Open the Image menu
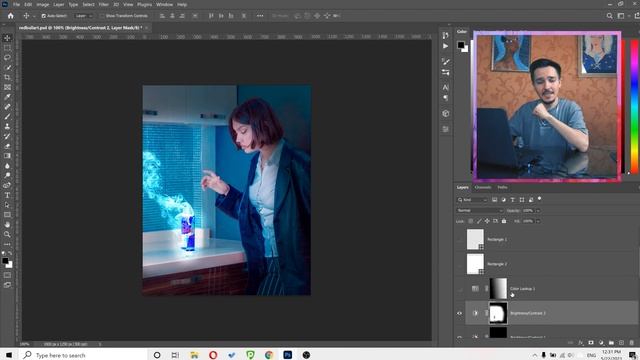The image size is (640, 360). tap(43, 4)
